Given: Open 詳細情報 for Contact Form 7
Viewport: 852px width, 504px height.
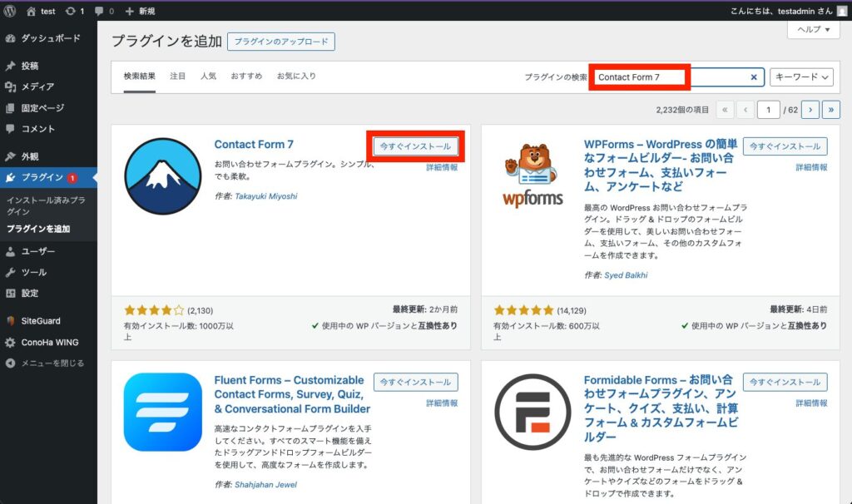Looking at the screenshot, I should point(442,167).
